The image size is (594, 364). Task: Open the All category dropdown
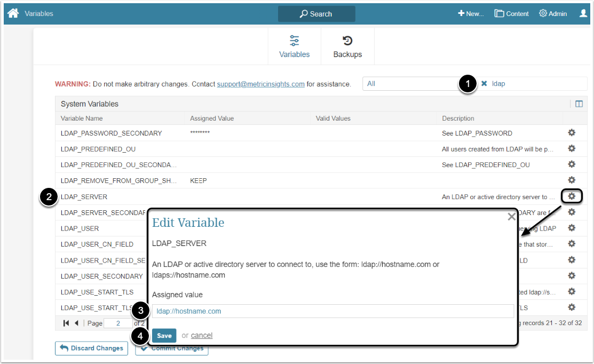coord(411,84)
